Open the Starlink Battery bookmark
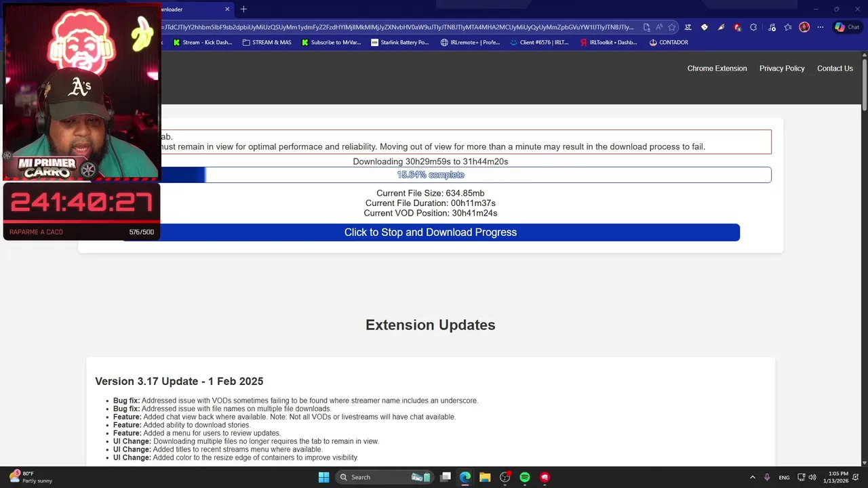Screen dimensions: 868x488 tap(400, 42)
